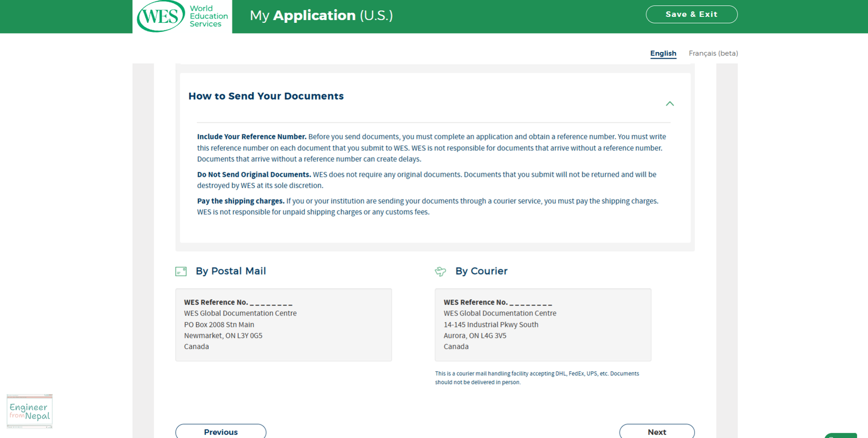This screenshot has height=438, width=868.
Task: Click WES Global Documentation Centre in courier box
Action: click(x=500, y=313)
